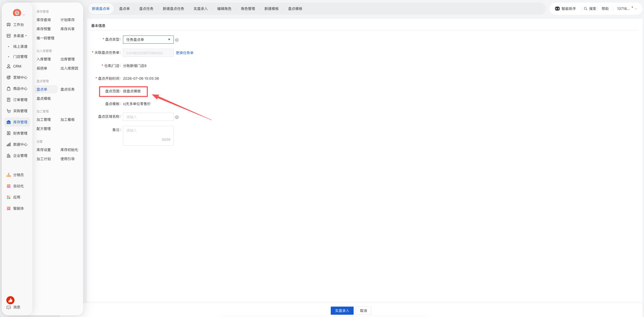Image resolution: width=644 pixels, height=317 pixels.
Task: Collapse the 多渠道 sidebar group
Action: 20,36
